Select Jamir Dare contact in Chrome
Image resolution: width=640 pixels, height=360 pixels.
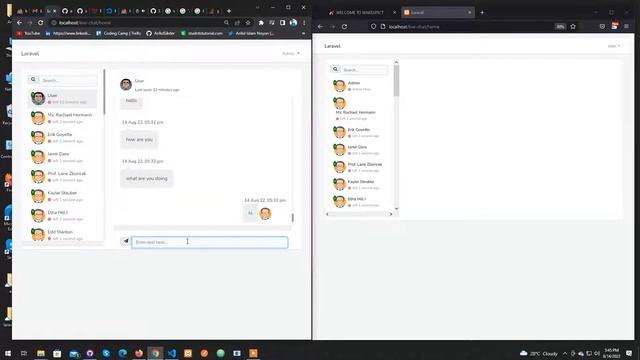pyautogui.click(x=63, y=157)
